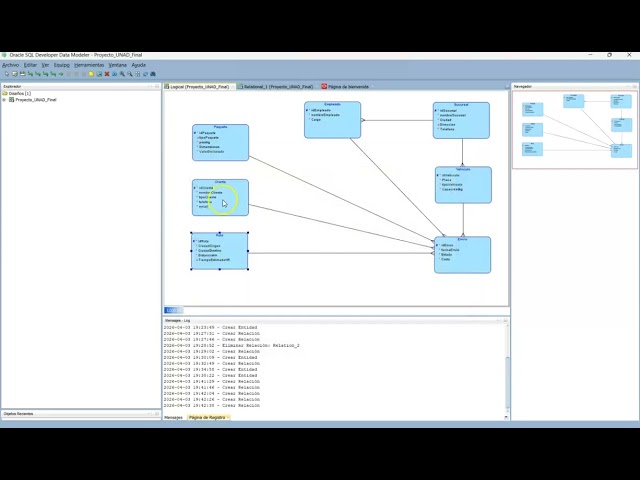
Task: Choose the Select pointer tool
Action: coord(7,74)
